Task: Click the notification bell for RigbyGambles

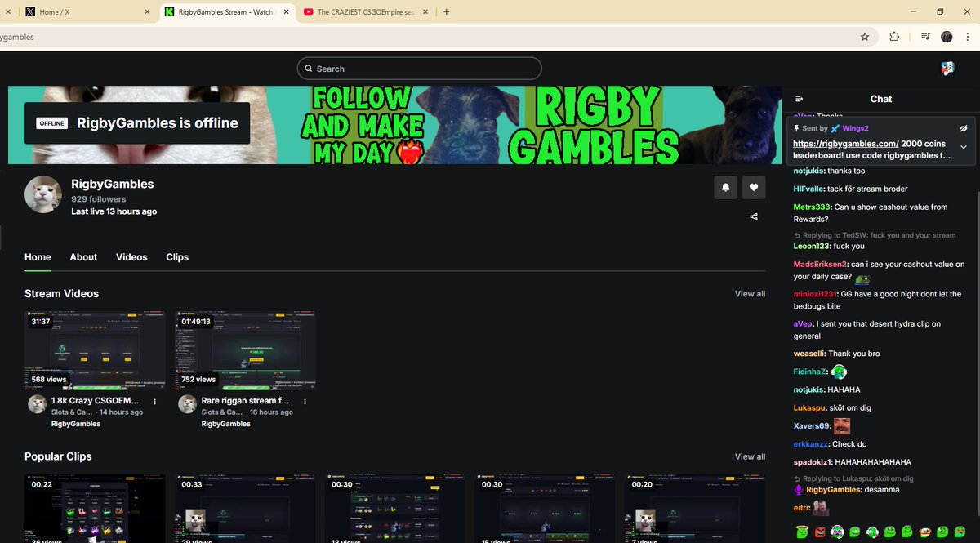Action: tap(725, 187)
